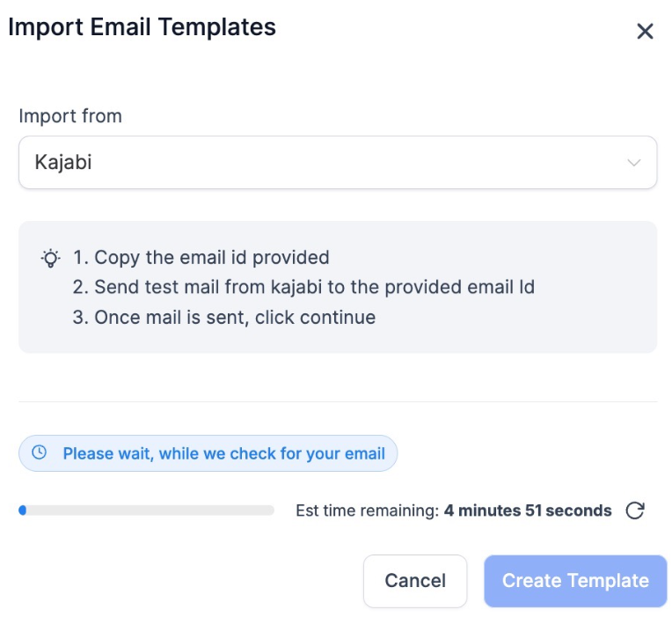Screen dimensions: 672x617
Task: Click the 'Est time remaining' label
Action: [x=367, y=510]
